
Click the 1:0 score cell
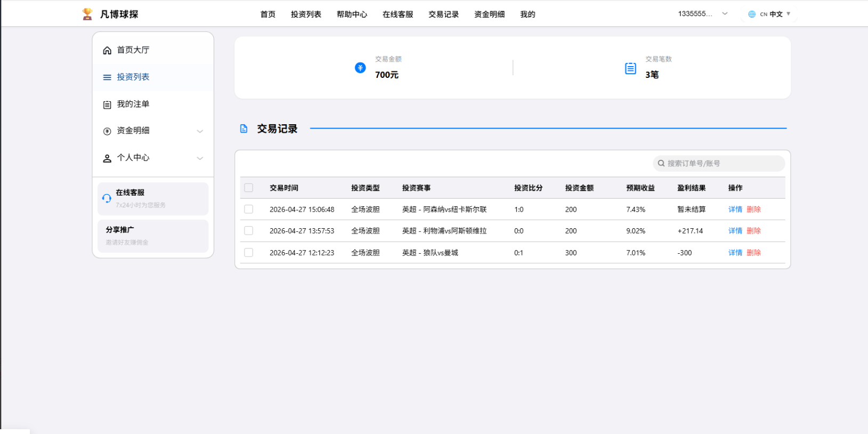[519, 210]
